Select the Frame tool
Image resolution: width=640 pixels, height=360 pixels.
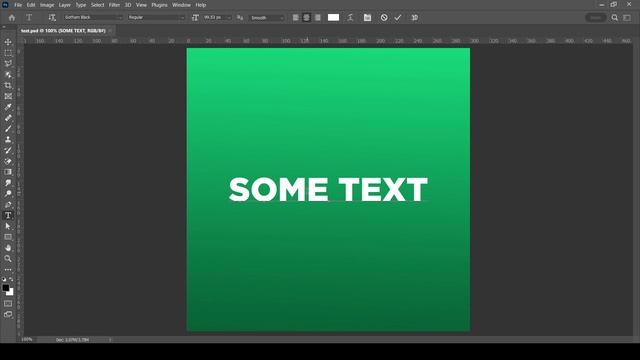8,96
